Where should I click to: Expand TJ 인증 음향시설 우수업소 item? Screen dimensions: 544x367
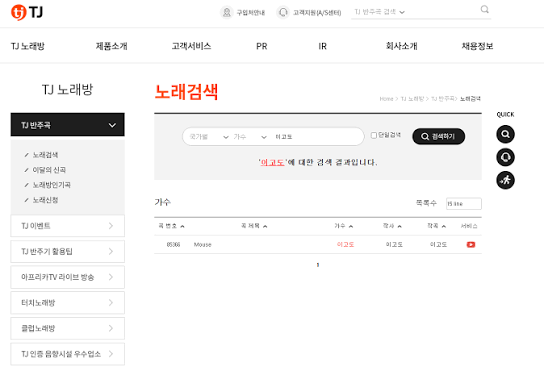tap(68, 354)
